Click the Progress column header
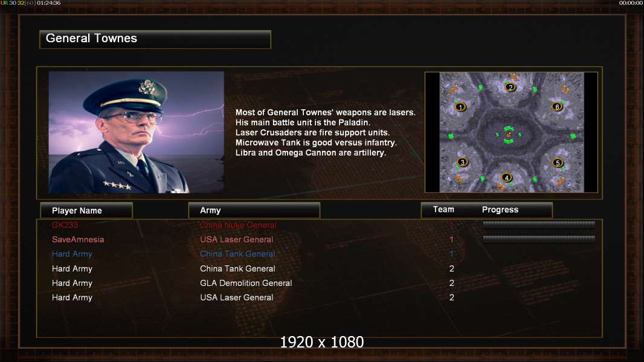644x362 pixels. pos(500,209)
